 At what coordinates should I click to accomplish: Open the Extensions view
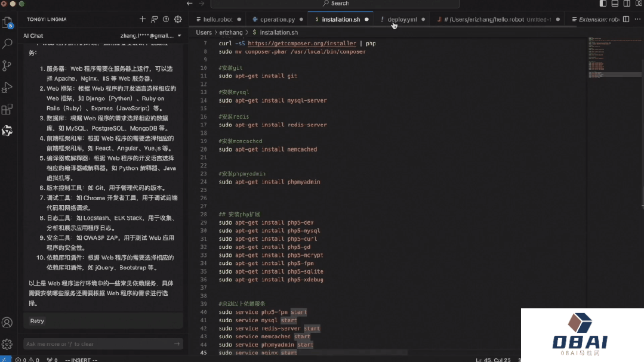[7, 109]
